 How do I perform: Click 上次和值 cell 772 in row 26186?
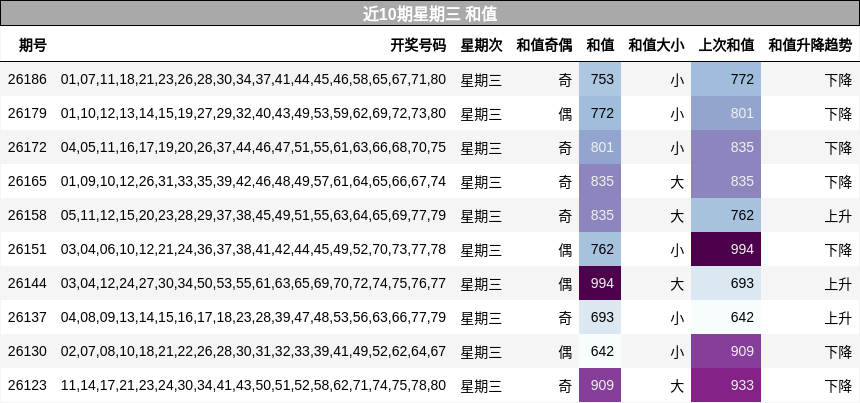tap(726, 80)
